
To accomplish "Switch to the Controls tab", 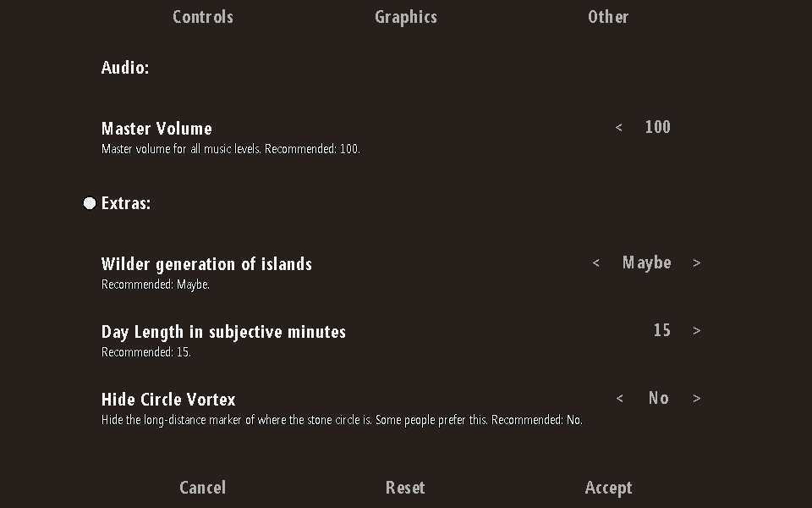I will coord(203,17).
